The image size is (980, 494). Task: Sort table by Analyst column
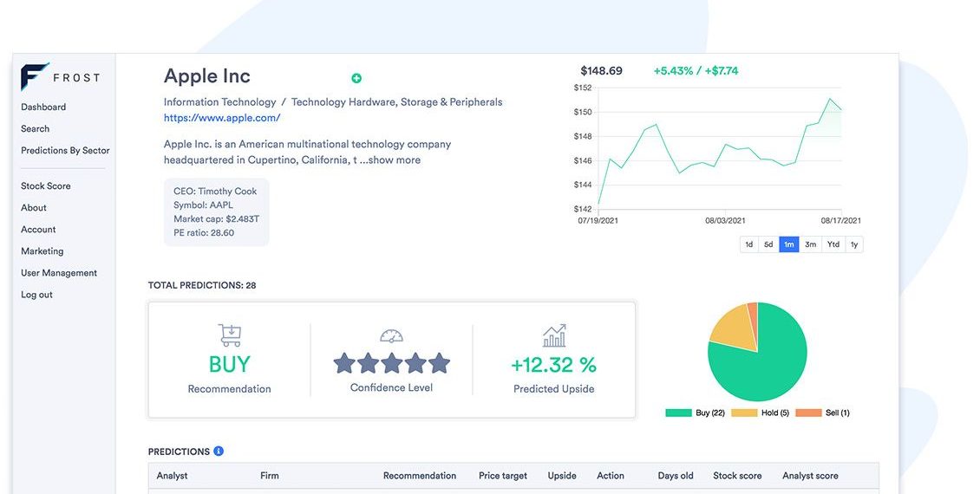[172, 476]
